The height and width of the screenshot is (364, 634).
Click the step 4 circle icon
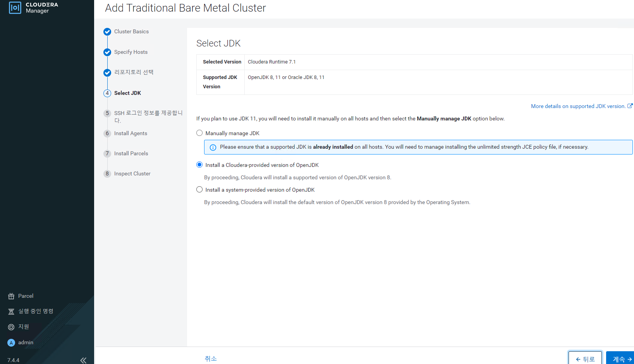(107, 93)
